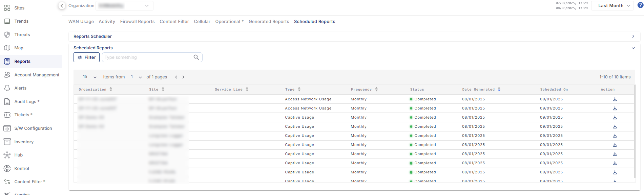Sort by the Frequency column
Viewport: 644px width, 195px height.
click(x=376, y=90)
